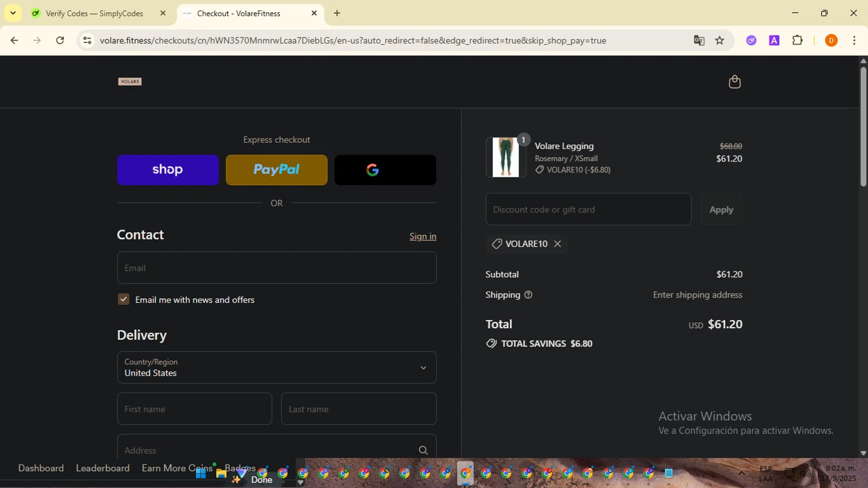
Task: Select the Checkout - VolareFitness tab
Action: tap(250, 13)
